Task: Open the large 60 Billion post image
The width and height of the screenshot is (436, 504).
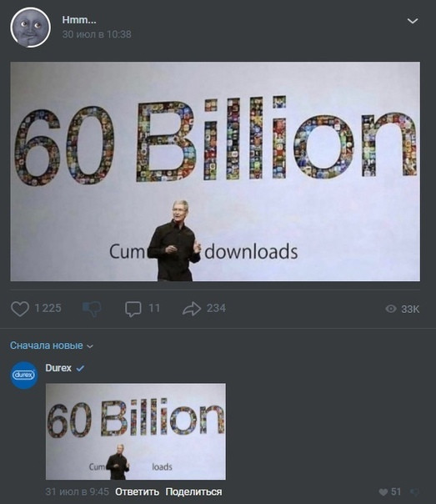Action: [215, 171]
